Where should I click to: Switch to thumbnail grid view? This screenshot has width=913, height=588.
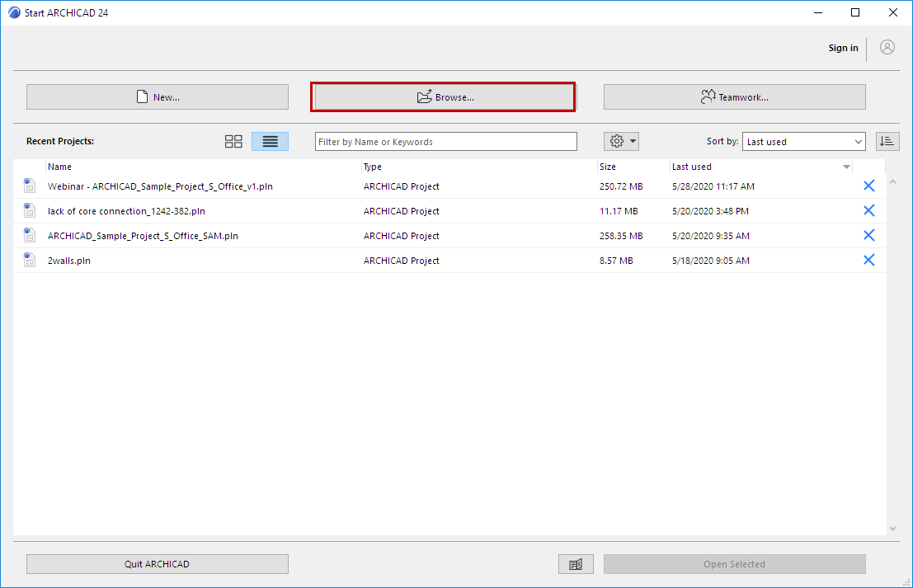[x=233, y=142]
